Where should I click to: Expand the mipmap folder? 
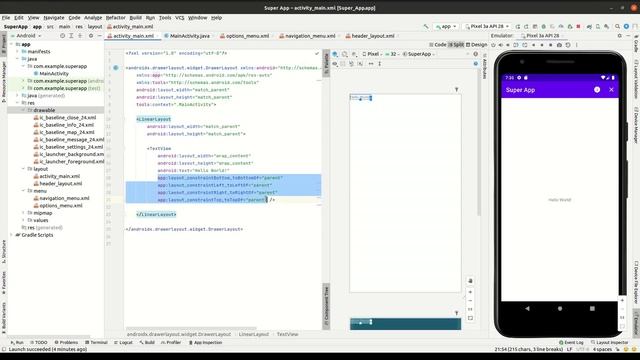23,213
